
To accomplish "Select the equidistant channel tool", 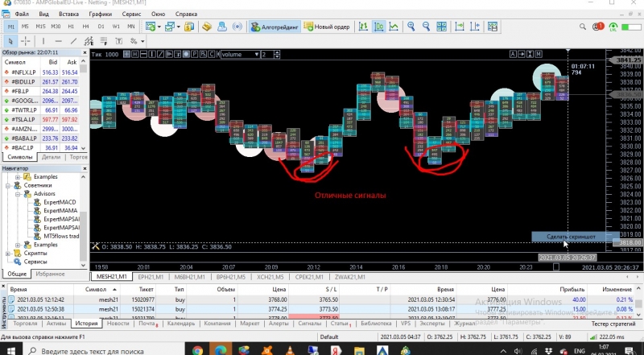I will coord(89,41).
